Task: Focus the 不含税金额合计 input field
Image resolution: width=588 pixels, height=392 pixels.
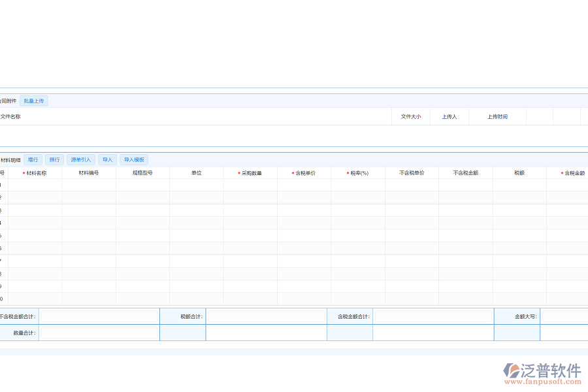Action: 99,316
